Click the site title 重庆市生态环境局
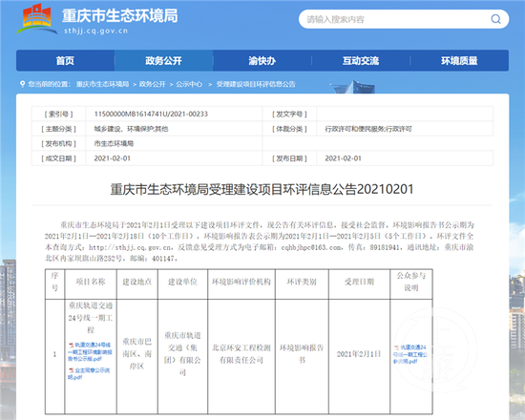 (x=120, y=15)
